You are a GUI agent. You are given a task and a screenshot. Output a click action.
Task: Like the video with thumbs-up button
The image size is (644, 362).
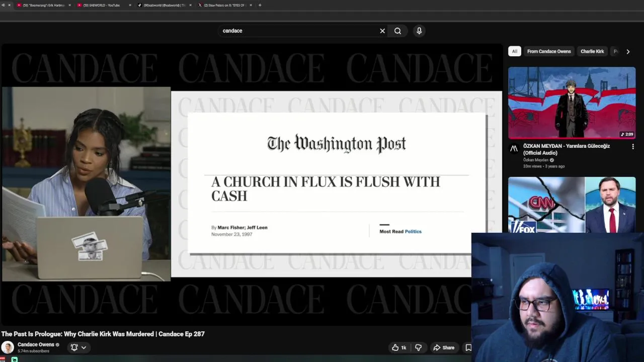tap(399, 347)
